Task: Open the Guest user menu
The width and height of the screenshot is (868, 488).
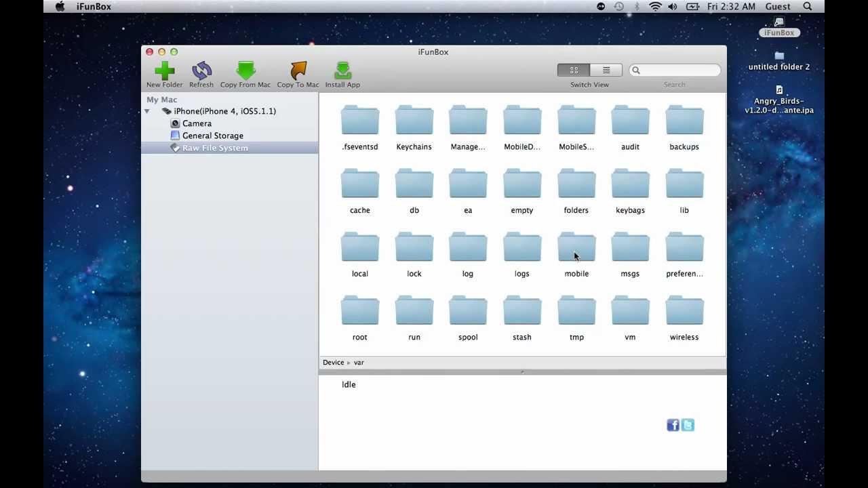Action: 778,6
